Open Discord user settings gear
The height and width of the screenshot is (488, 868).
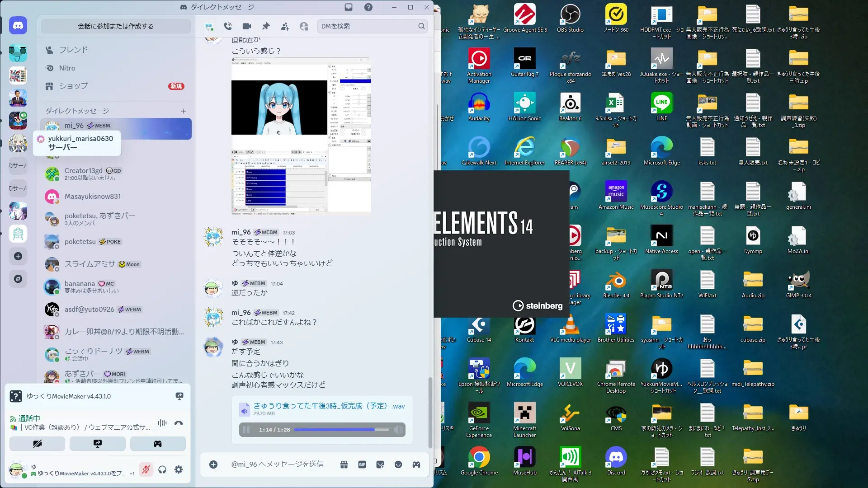[179, 470]
